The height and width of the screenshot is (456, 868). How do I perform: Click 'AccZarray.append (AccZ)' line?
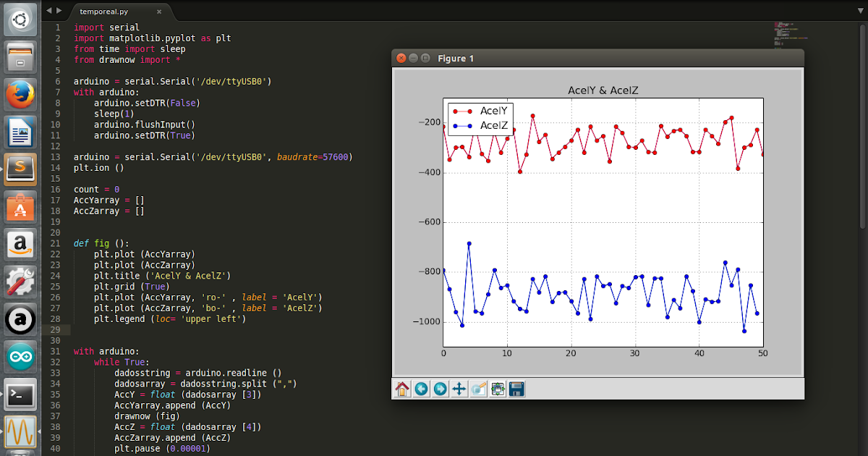tap(172, 438)
